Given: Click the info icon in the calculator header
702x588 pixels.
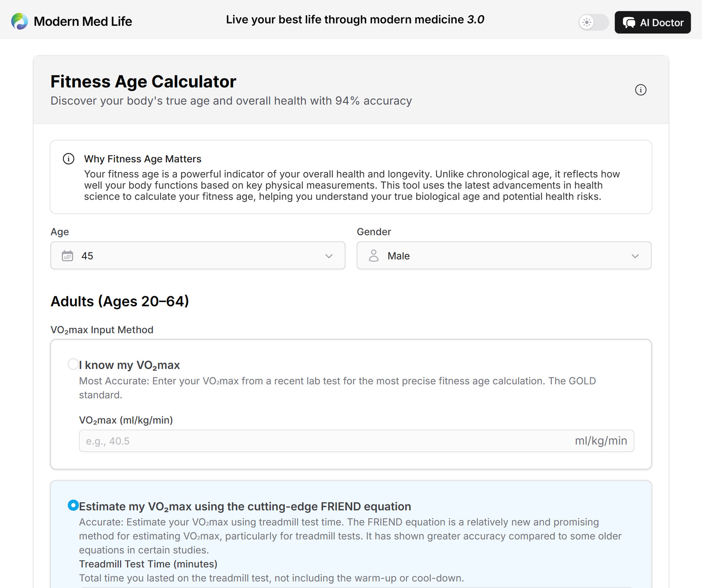Looking at the screenshot, I should pos(640,90).
